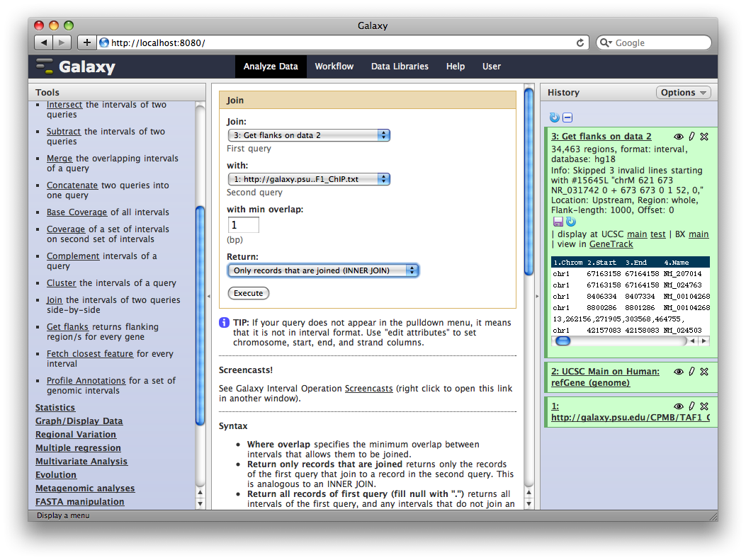The height and width of the screenshot is (560, 746).
Task: Click the plus add bookmark button
Action: click(x=86, y=42)
